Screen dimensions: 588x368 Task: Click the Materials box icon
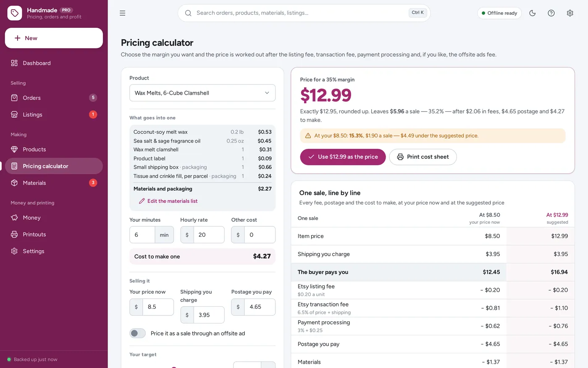14,183
